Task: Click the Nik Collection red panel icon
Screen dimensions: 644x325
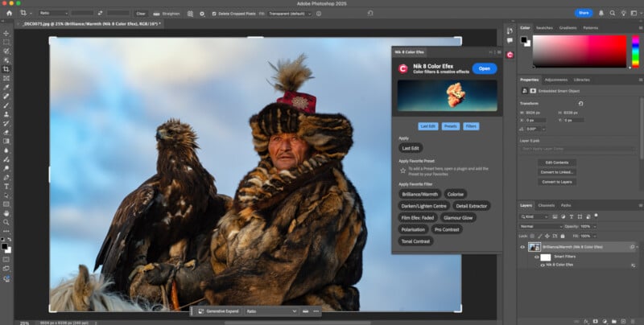Action: 509,54
